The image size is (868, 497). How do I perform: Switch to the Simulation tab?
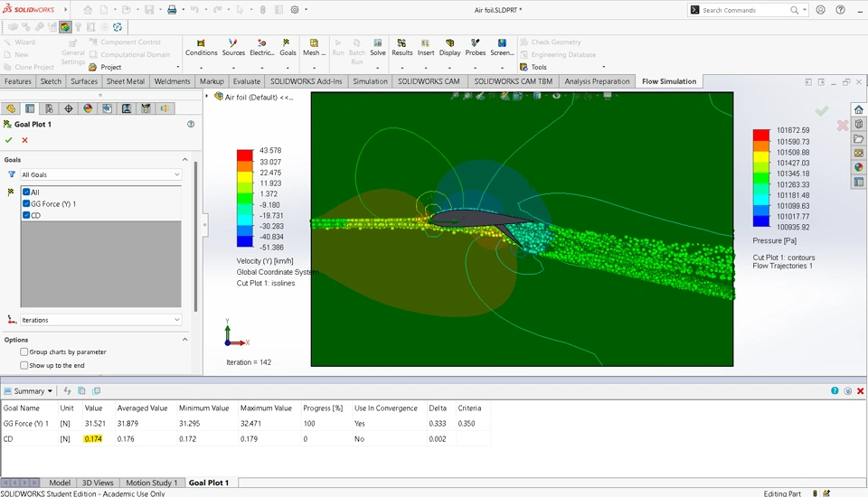(x=370, y=81)
